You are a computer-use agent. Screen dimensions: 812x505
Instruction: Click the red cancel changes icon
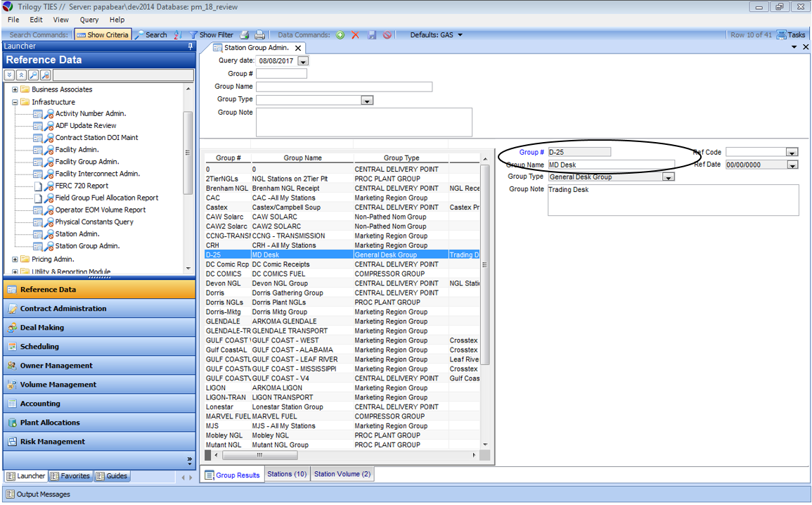pos(387,35)
